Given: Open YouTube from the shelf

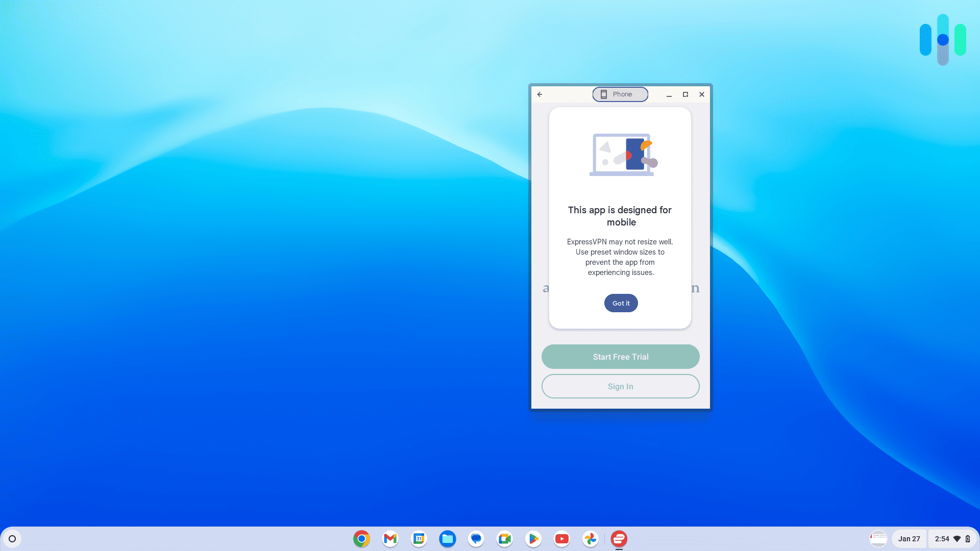Looking at the screenshot, I should (x=561, y=538).
